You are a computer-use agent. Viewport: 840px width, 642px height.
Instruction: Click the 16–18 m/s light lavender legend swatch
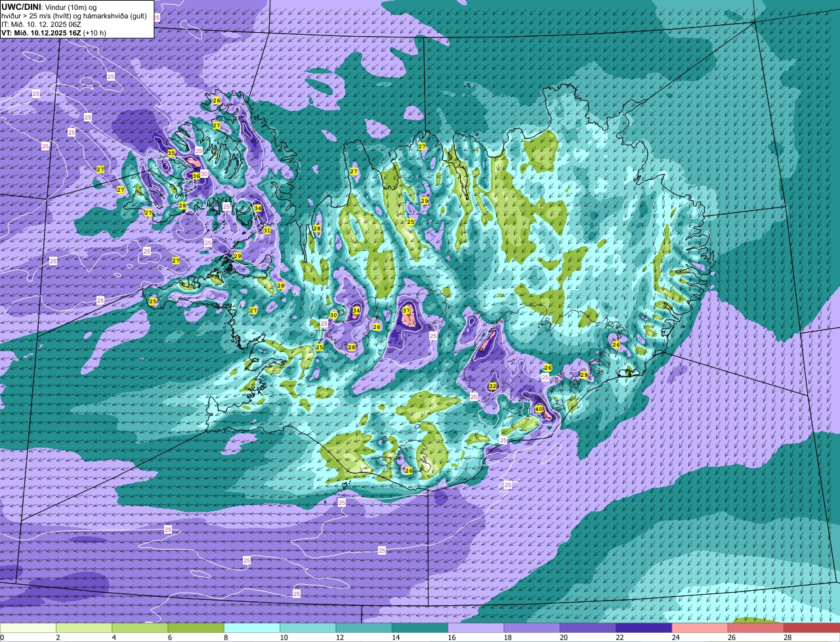pos(476,628)
